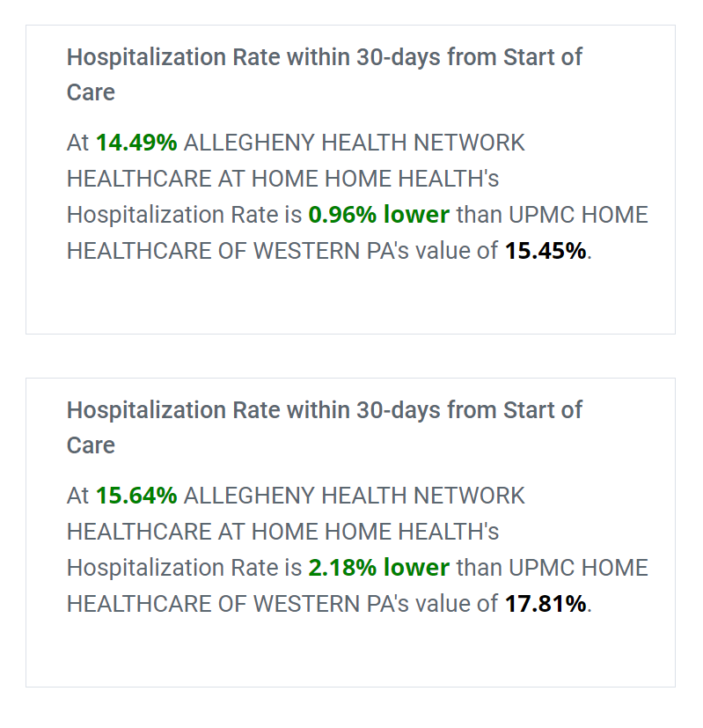Click the word 'Care' in the second heading

[91, 445]
